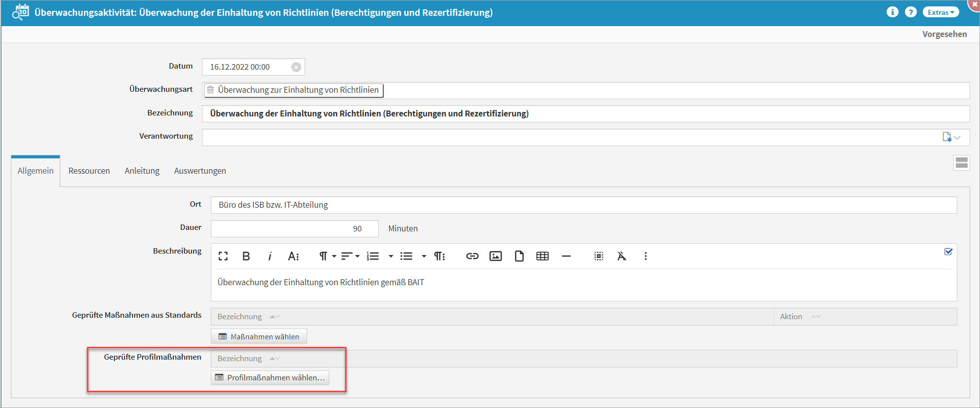Insert a table in the editor

(x=542, y=256)
